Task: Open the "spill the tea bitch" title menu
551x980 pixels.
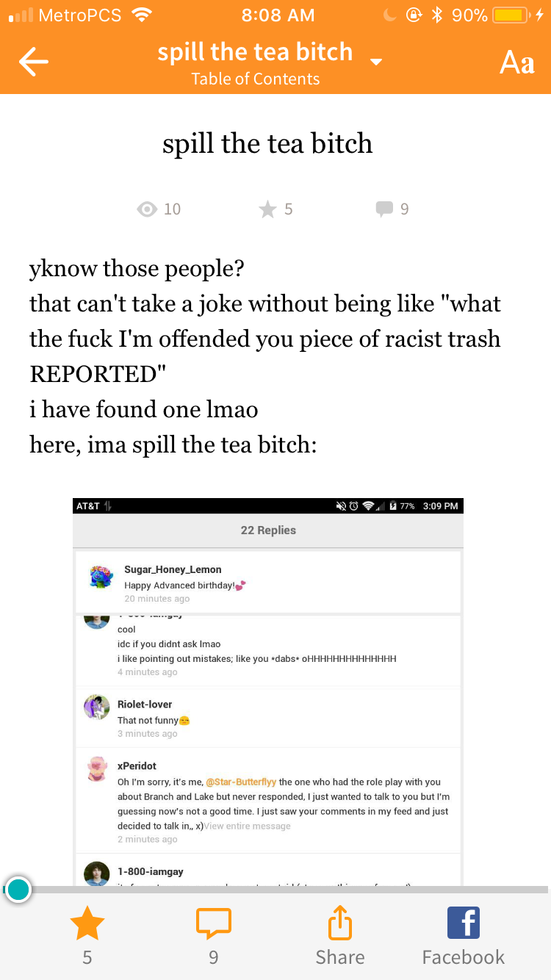Action: [255, 52]
